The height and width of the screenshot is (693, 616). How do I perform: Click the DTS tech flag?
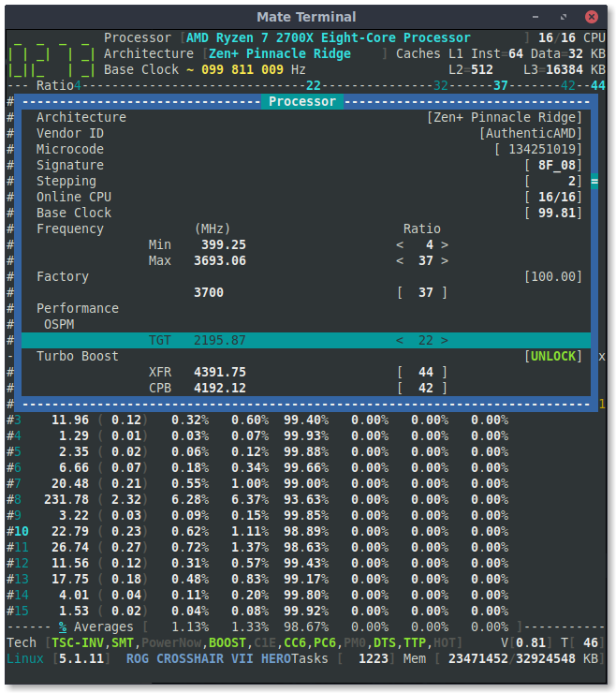[x=385, y=642]
